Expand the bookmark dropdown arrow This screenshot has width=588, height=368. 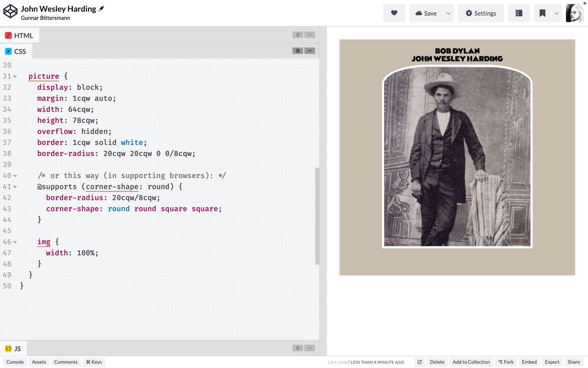pyautogui.click(x=556, y=13)
